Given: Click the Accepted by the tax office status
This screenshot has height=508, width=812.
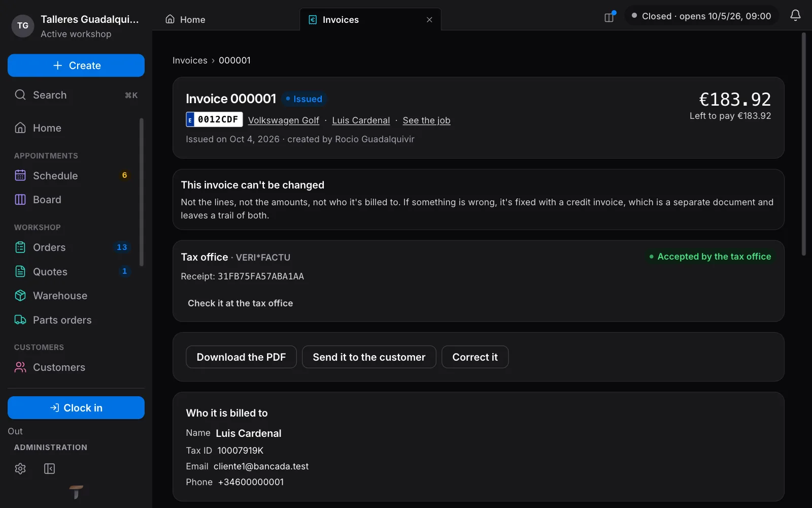Looking at the screenshot, I should coord(710,257).
